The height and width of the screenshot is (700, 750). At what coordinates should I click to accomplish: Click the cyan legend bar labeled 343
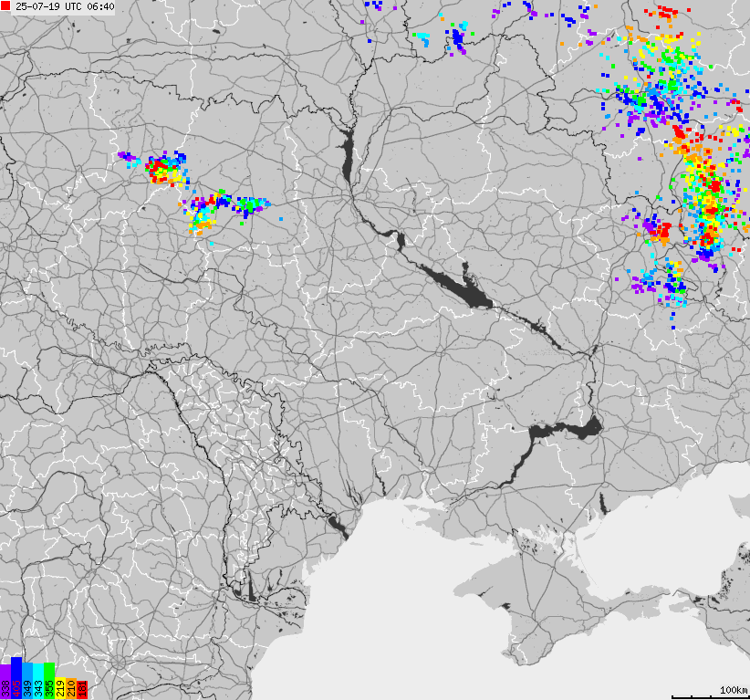click(38, 682)
